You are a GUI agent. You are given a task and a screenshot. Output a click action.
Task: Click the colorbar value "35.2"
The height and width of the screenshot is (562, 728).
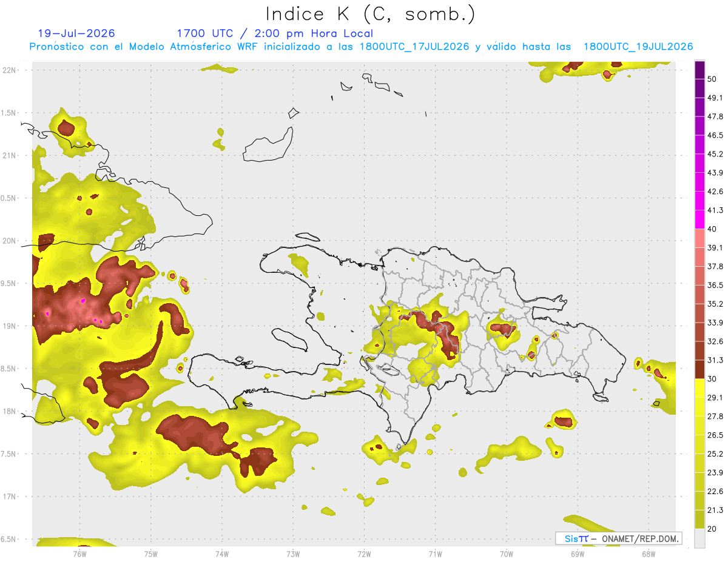[x=715, y=304]
